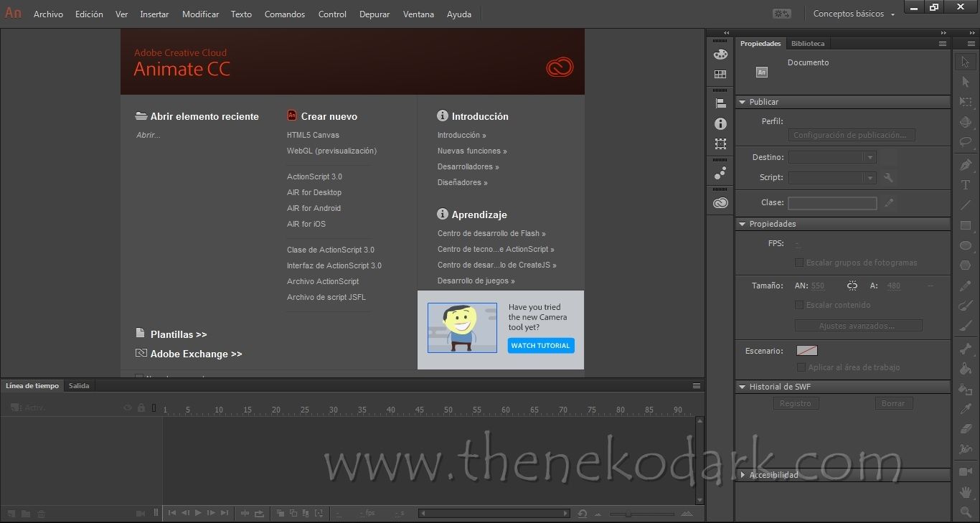Open the Properties panel options menu

(x=943, y=44)
